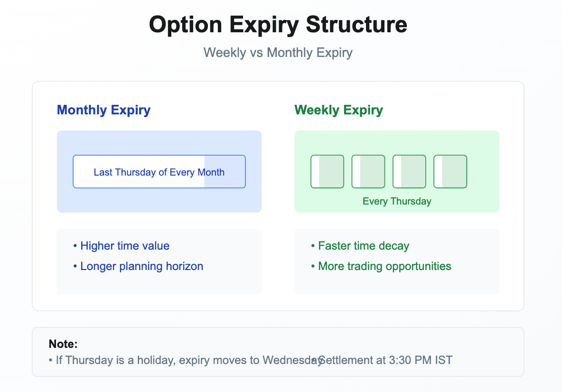562x392 pixels.
Task: Click the "More trading opportunities" bullet
Action: 381,266
